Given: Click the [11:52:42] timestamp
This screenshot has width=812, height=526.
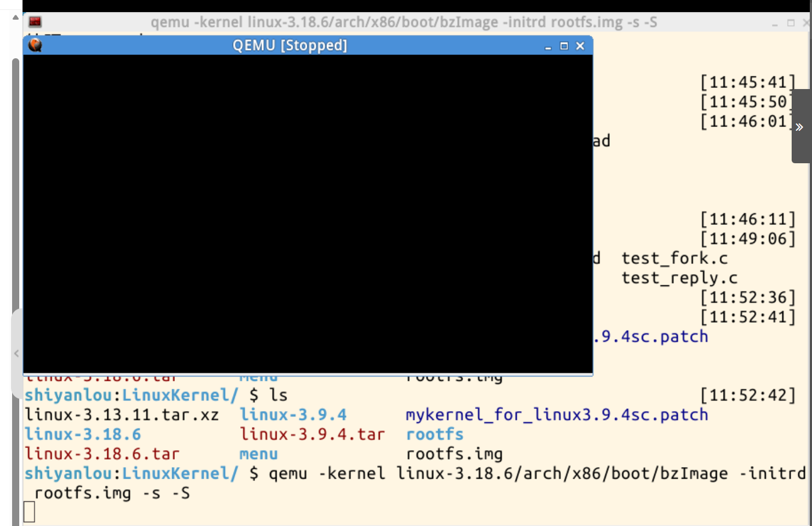Looking at the screenshot, I should [748, 395].
